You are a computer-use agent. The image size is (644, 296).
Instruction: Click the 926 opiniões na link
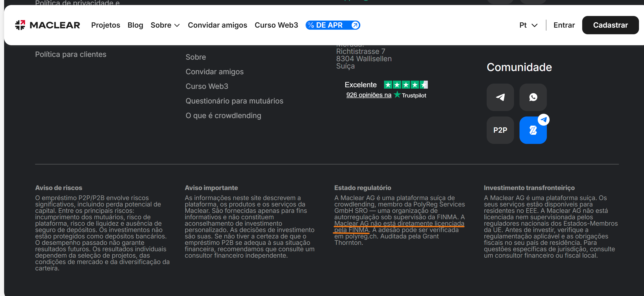click(x=369, y=95)
